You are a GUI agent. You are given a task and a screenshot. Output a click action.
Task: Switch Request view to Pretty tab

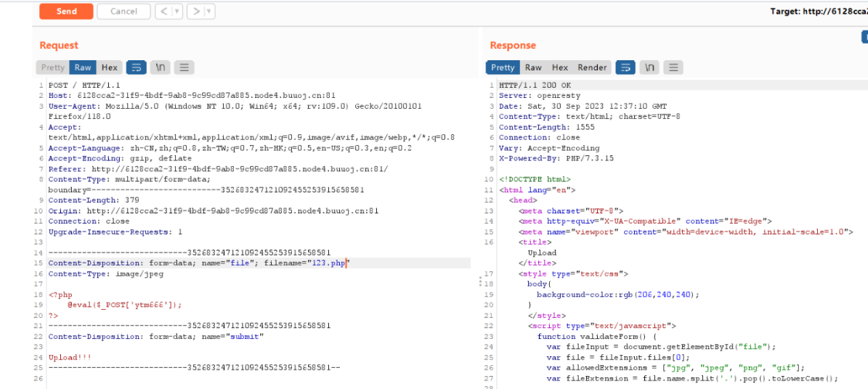(53, 67)
